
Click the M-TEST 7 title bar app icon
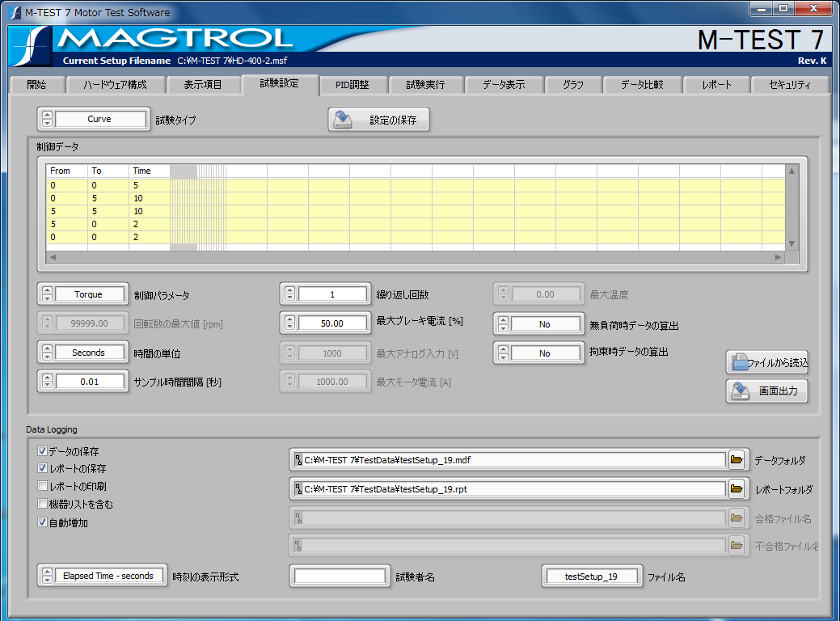(x=15, y=12)
